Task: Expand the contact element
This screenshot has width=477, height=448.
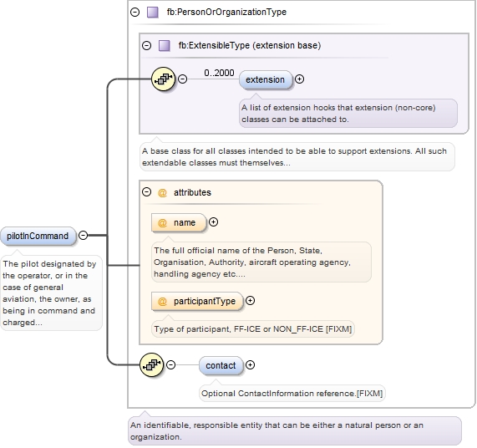Action: click(250, 364)
